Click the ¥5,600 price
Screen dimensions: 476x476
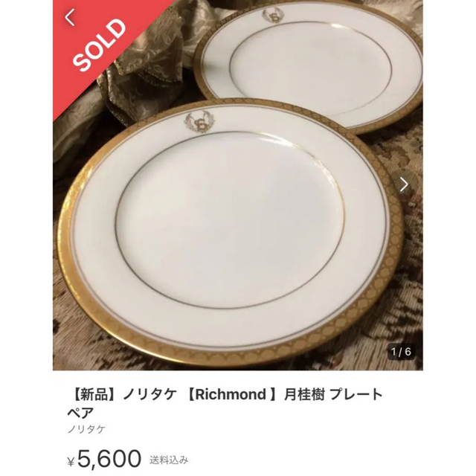click(104, 459)
